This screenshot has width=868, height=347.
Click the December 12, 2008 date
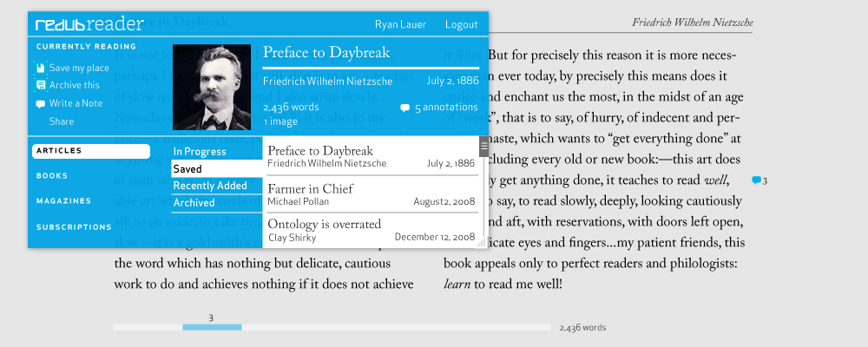click(435, 238)
